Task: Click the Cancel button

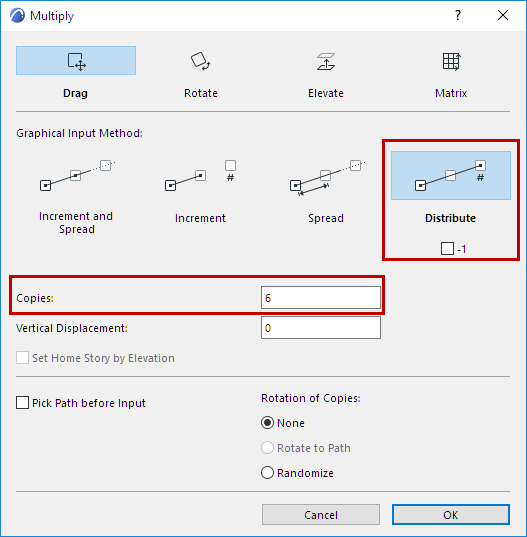Action: tap(321, 514)
